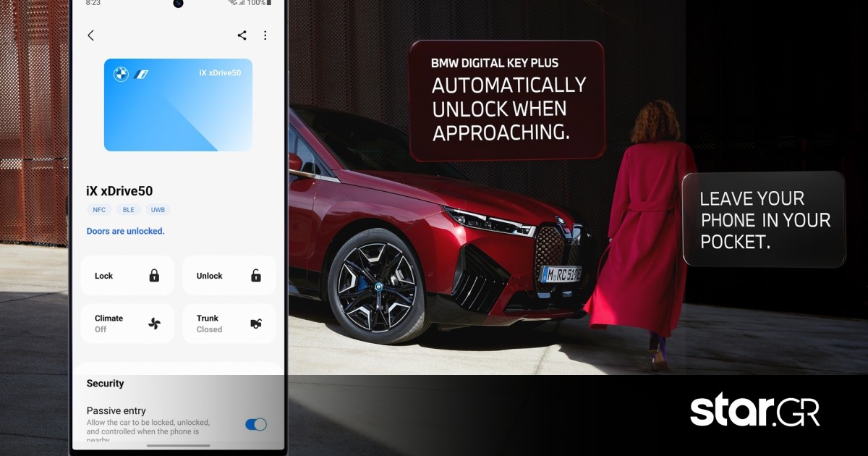Tap the BLE tag chip
This screenshot has height=456, width=868.
pyautogui.click(x=129, y=210)
